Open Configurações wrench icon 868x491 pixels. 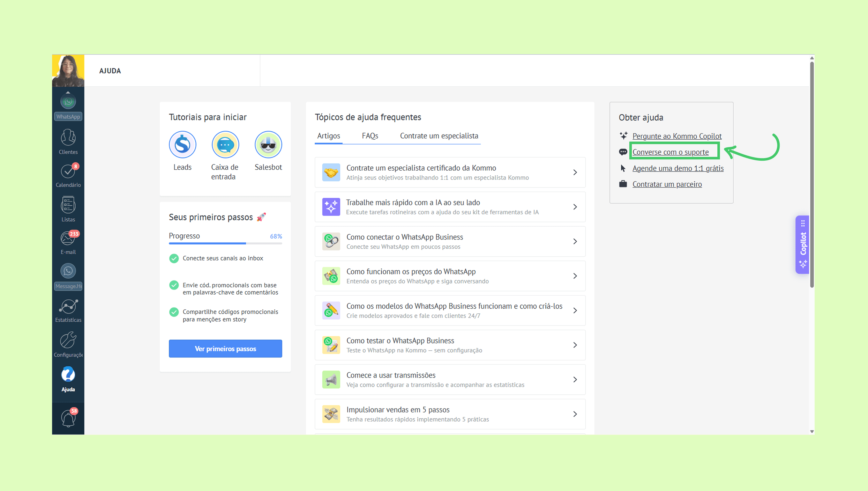coord(68,340)
